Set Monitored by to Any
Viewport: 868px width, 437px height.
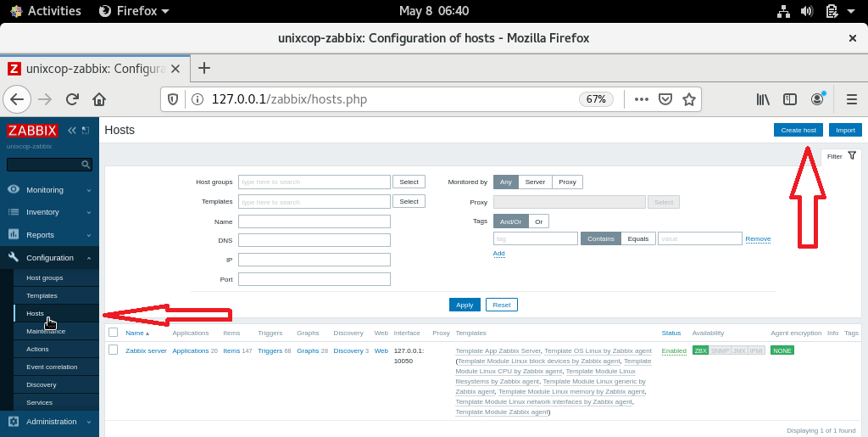coord(506,182)
